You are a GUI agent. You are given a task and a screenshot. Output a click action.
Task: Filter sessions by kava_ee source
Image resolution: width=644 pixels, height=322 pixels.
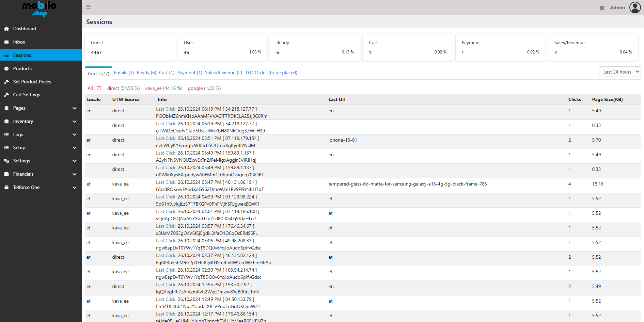click(x=153, y=88)
